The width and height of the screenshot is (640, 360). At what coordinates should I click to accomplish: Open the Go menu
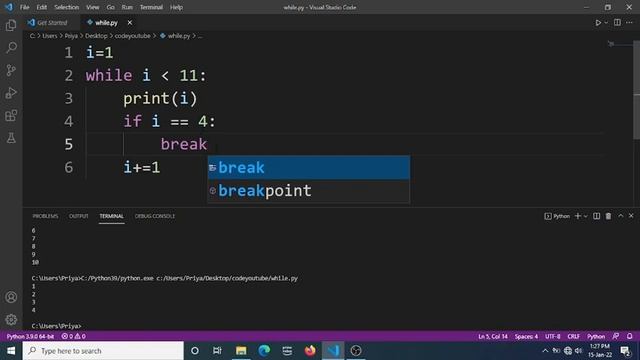(110, 7)
